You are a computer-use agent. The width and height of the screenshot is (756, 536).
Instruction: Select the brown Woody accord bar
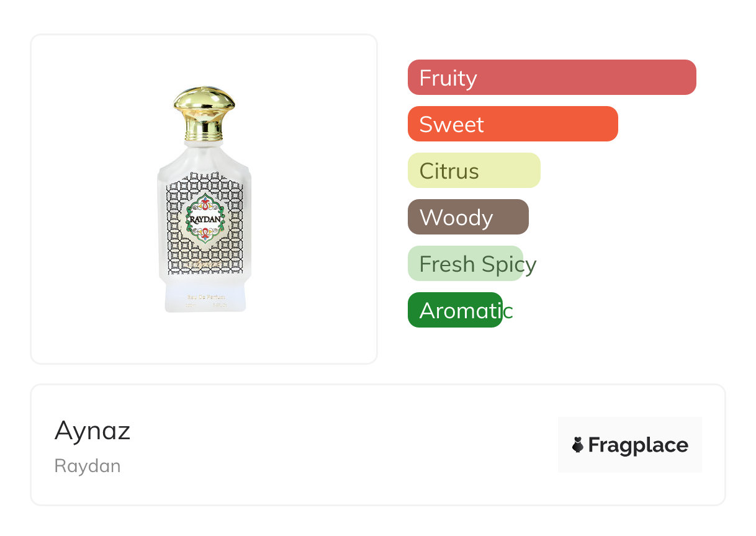click(468, 217)
